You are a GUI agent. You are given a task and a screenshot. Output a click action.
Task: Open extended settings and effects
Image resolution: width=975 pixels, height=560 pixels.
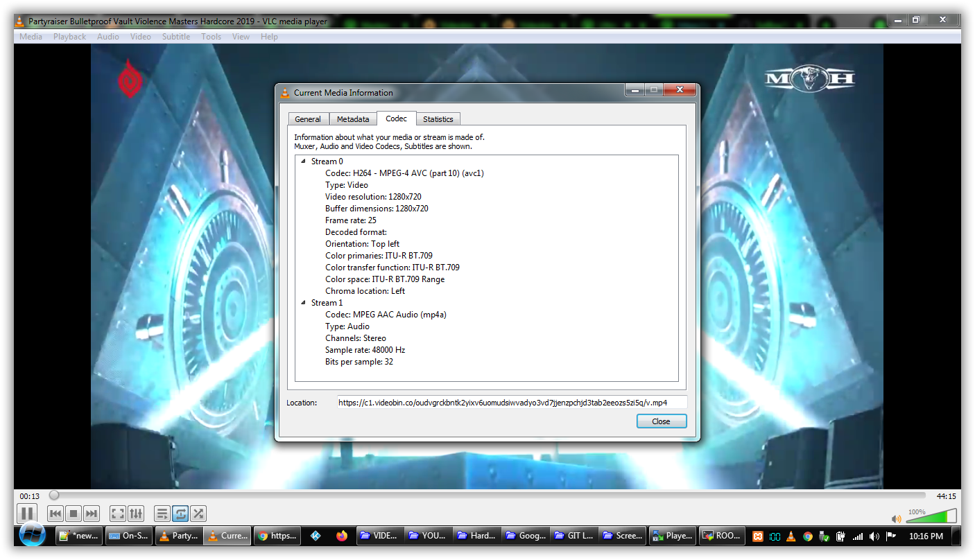tap(136, 514)
